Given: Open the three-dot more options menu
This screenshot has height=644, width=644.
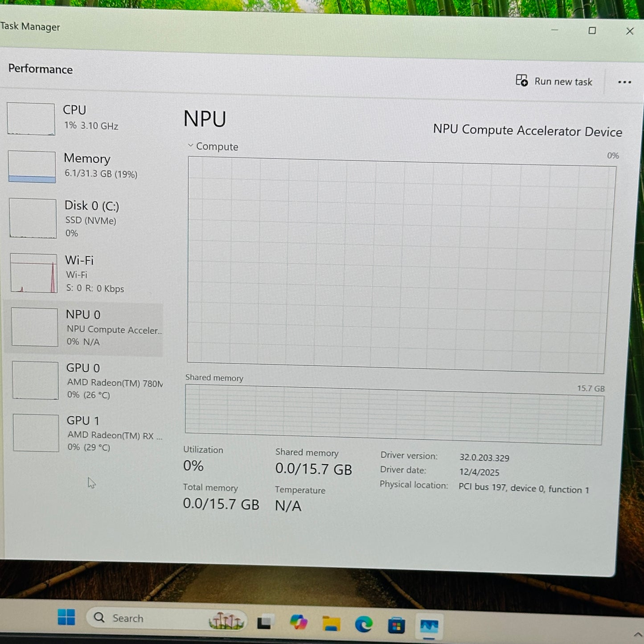Looking at the screenshot, I should point(624,82).
